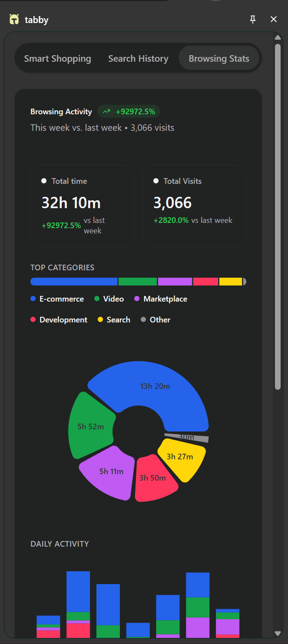Click the tallest second daily activity bar
Screen dimensions: 288x644
click(78, 604)
